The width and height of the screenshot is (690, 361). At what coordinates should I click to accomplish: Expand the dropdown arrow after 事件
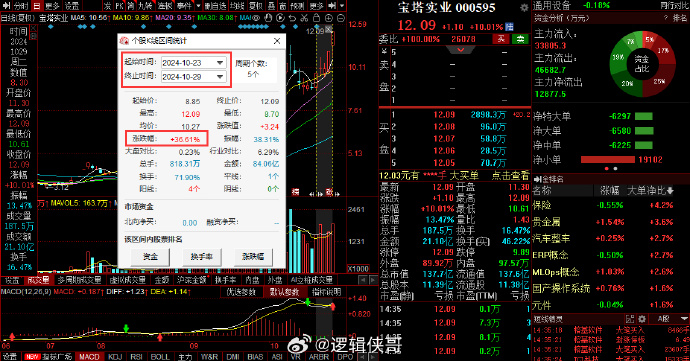pos(198,6)
